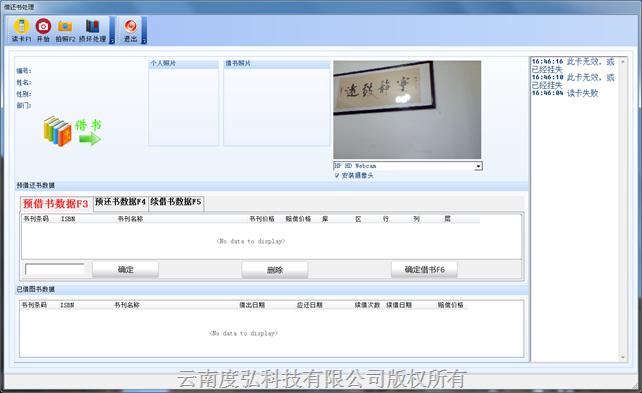
Task: Click the log panel scrollbar down arrow
Action: [x=623, y=357]
